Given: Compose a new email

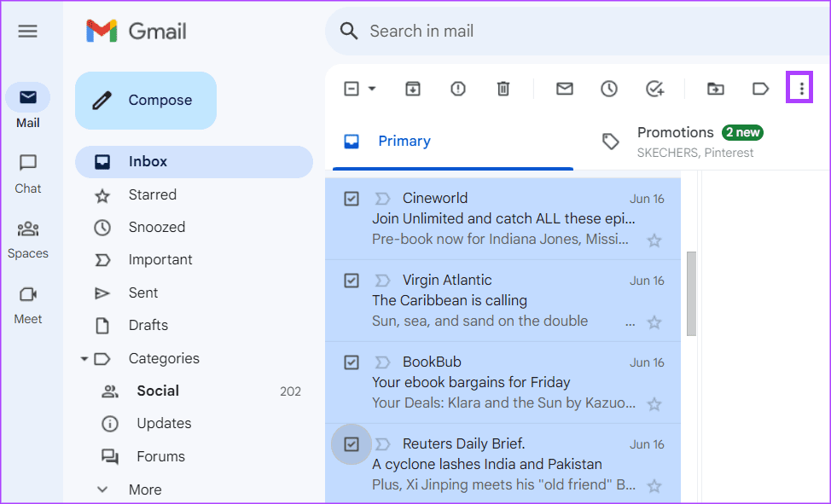Looking at the screenshot, I should (x=146, y=100).
